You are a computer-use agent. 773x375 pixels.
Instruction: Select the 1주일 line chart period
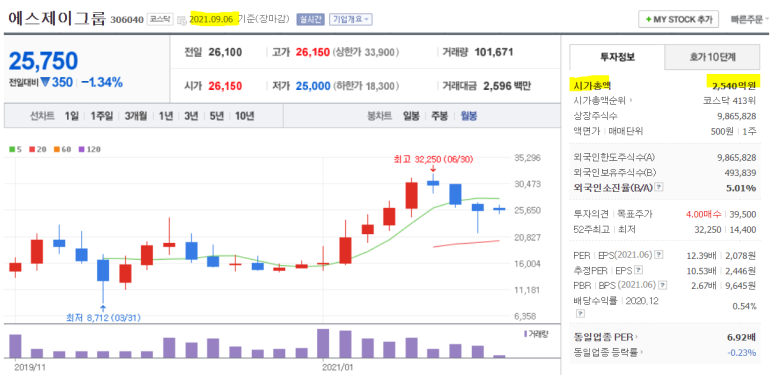(102, 116)
